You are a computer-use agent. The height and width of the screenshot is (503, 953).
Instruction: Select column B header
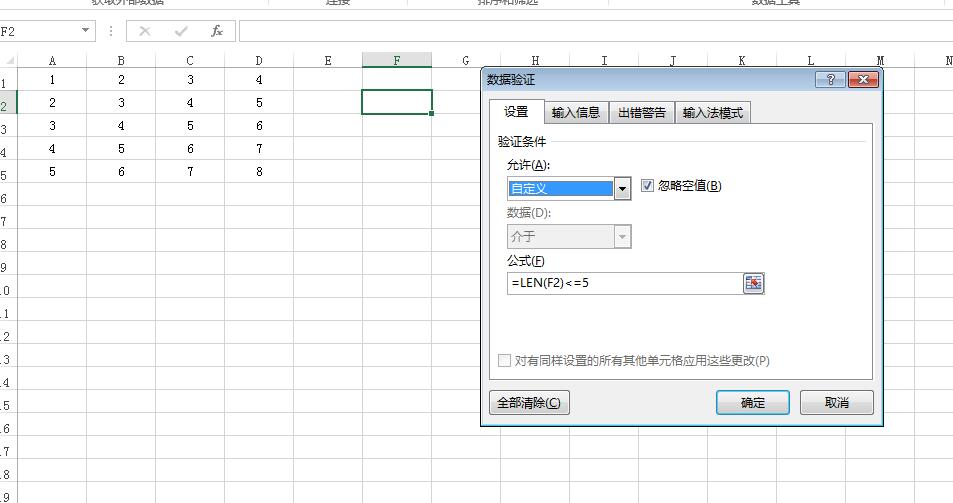pos(121,60)
